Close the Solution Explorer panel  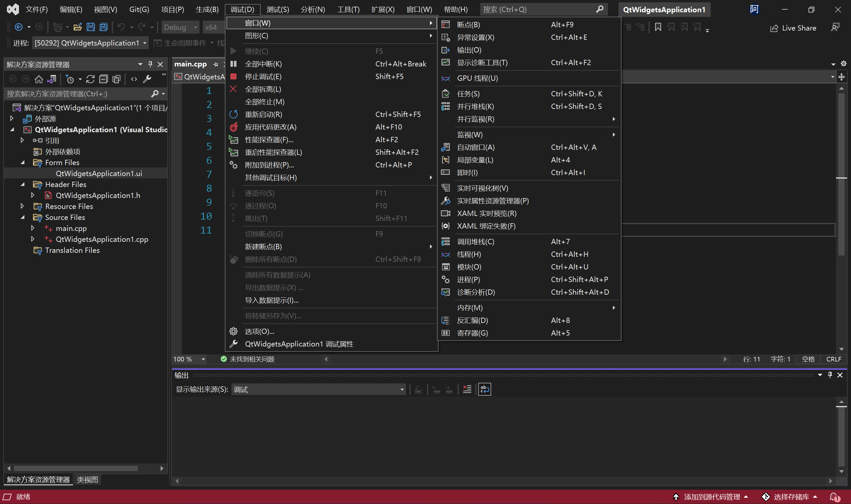pos(160,64)
